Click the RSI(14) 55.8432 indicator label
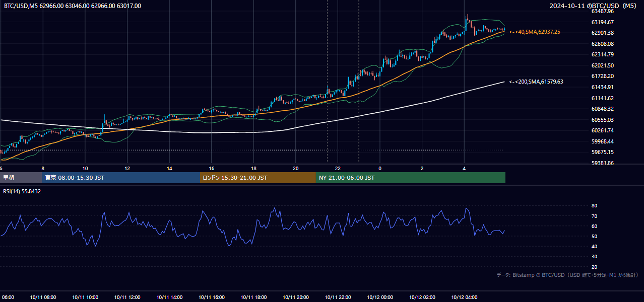The width and height of the screenshot is (644, 302). click(22, 191)
